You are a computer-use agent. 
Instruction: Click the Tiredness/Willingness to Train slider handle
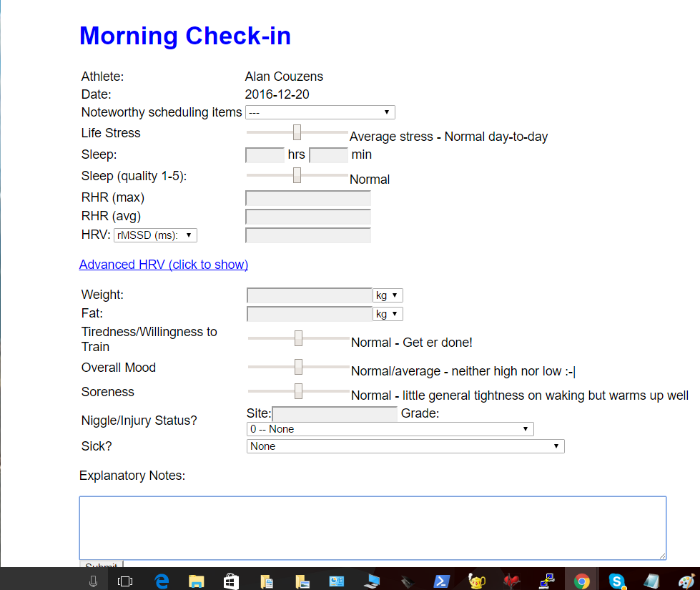coord(298,338)
